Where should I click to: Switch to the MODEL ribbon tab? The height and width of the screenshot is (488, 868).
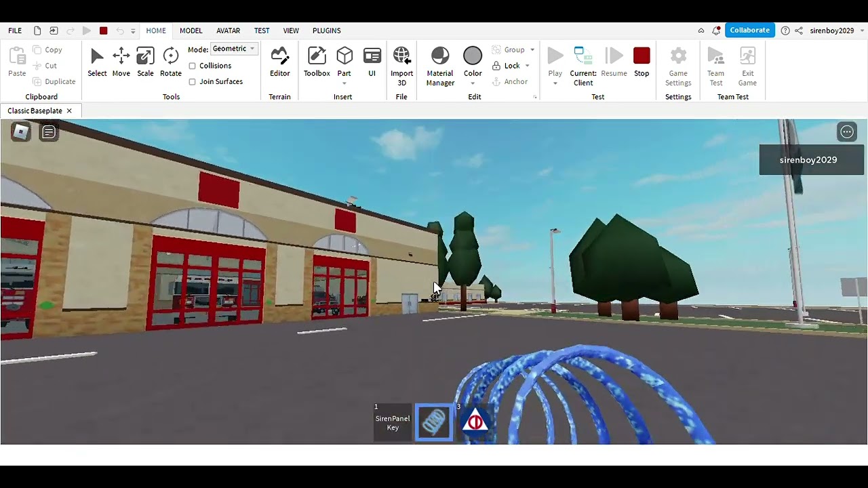[x=191, y=30]
